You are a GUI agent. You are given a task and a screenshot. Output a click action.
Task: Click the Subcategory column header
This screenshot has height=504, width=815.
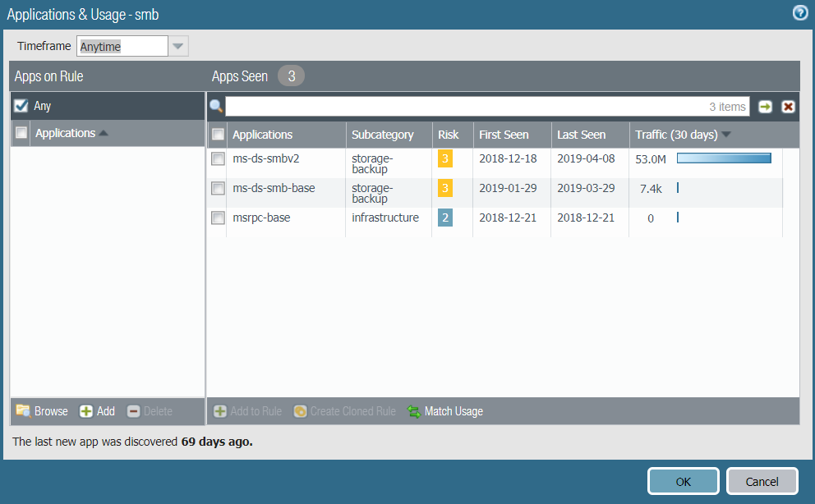(x=382, y=135)
